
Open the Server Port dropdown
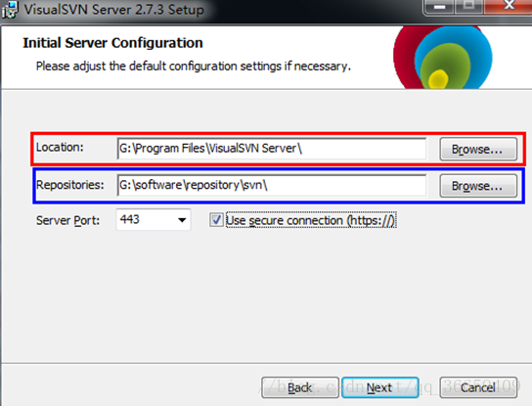coord(182,220)
